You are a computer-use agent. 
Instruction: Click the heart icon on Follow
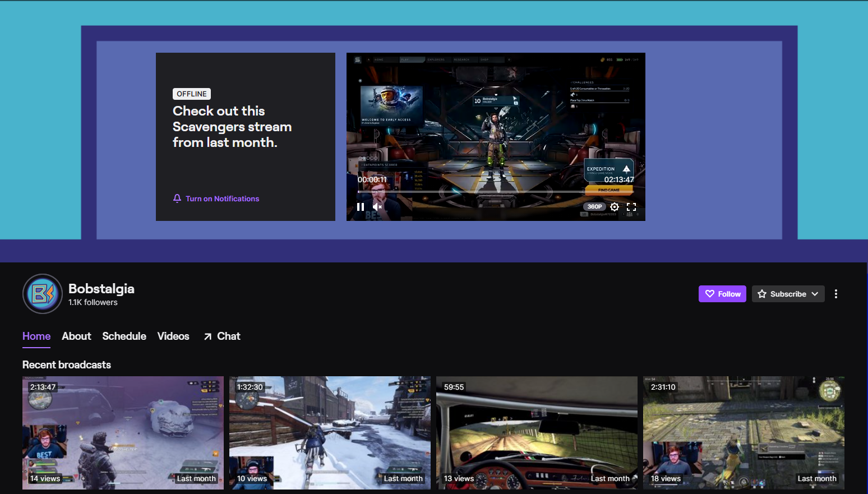click(x=710, y=294)
